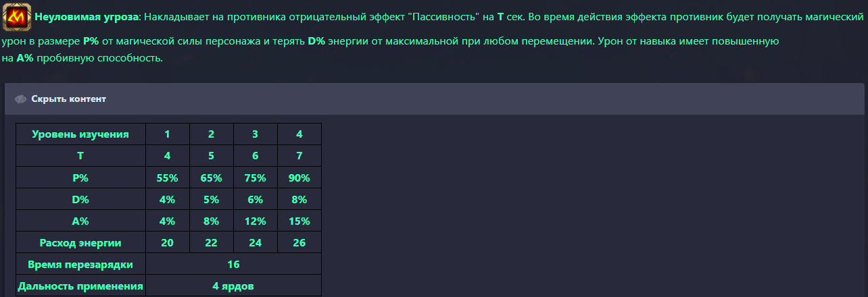Click the crossed-eye icon in spoiler header
Viewport: 868px width, 297px height.
pyautogui.click(x=21, y=99)
